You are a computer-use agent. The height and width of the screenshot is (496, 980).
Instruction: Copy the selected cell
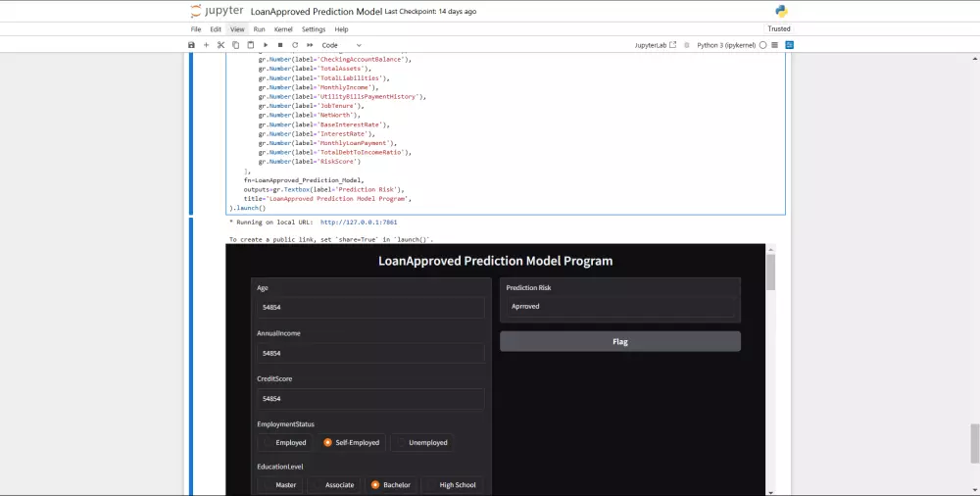[235, 45]
